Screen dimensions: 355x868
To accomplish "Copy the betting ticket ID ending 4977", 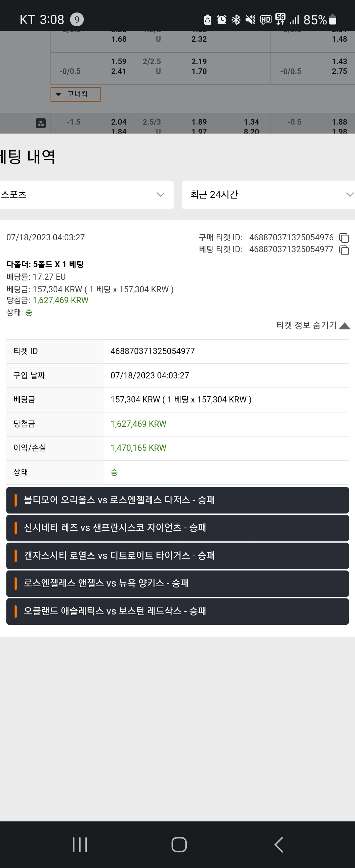I will click(344, 250).
